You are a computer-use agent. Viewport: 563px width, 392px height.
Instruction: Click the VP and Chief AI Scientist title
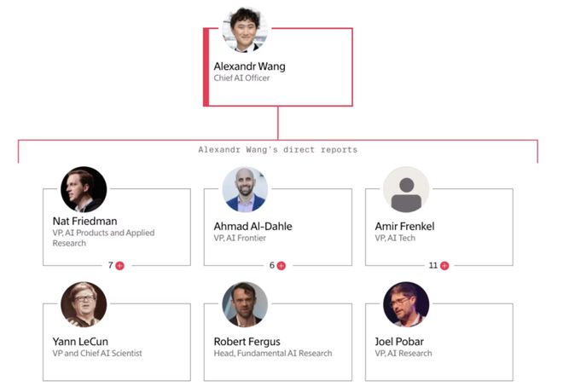click(x=97, y=354)
